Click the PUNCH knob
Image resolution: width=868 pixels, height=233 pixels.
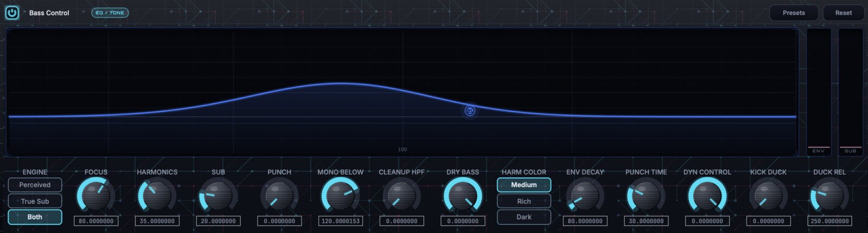tap(279, 195)
